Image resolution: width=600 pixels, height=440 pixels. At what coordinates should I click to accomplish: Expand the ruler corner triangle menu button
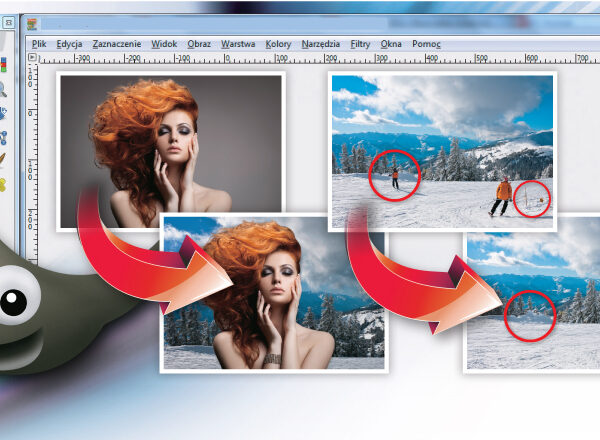(32, 58)
